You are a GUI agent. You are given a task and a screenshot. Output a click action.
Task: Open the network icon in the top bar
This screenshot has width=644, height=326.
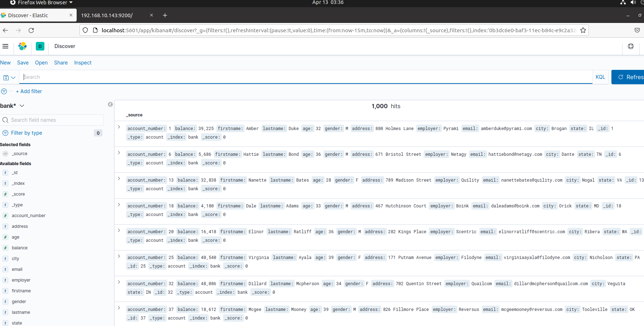point(623,3)
